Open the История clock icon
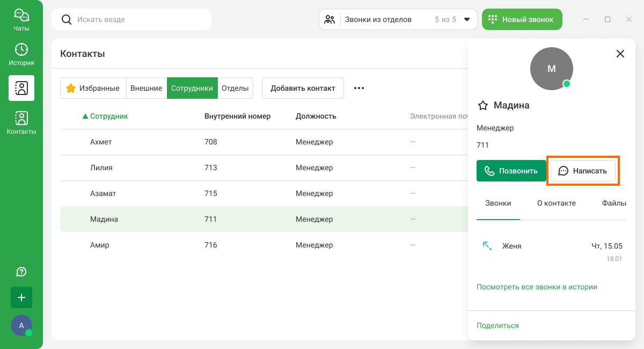This screenshot has height=349, width=644. [21, 54]
